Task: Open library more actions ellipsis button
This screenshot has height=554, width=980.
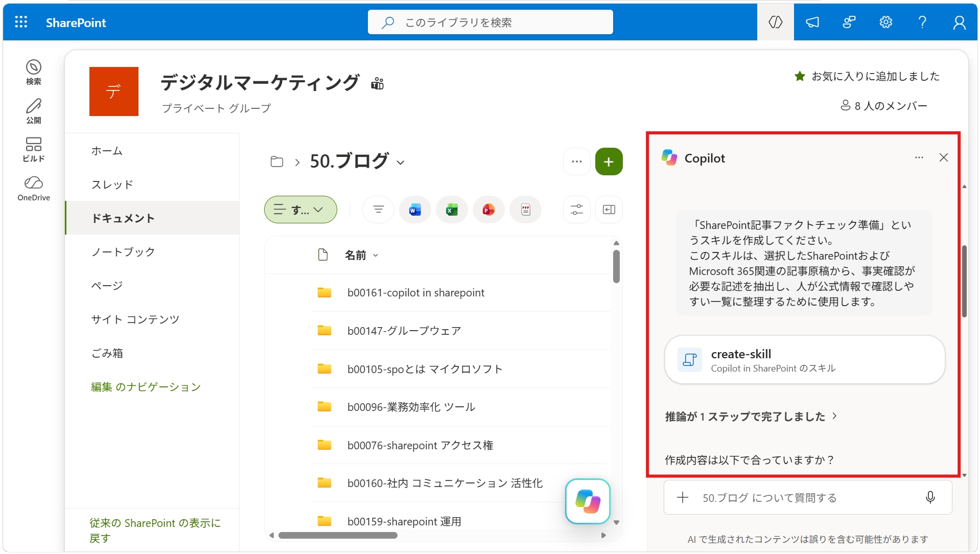Action: 576,161
